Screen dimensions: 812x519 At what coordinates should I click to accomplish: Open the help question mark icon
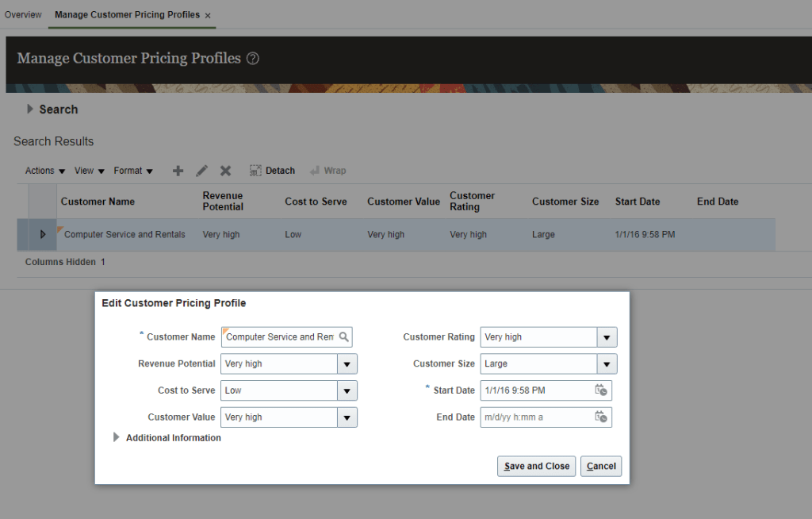coord(253,59)
